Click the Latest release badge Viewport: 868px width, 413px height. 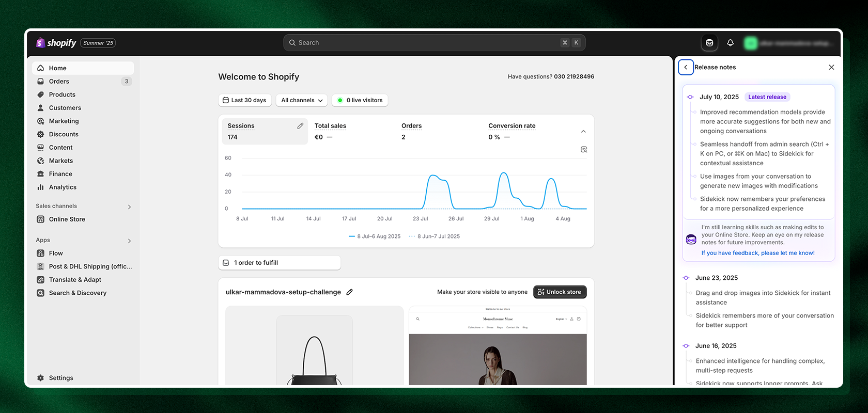pos(767,97)
